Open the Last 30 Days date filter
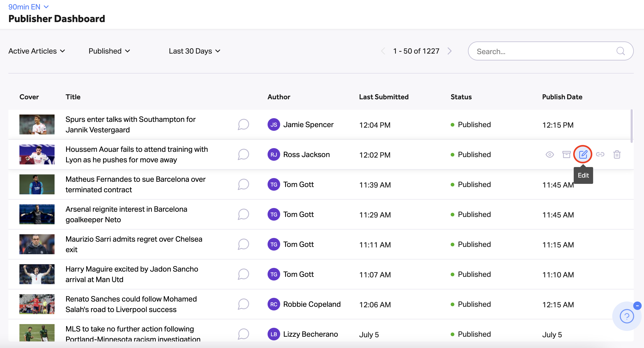This screenshot has height=348, width=644. (195, 51)
